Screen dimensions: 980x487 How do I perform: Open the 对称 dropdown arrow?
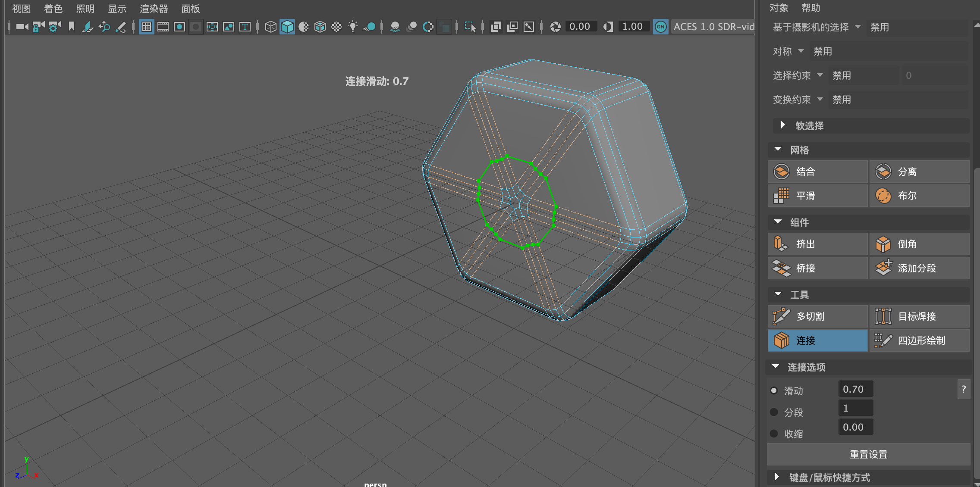pyautogui.click(x=801, y=51)
